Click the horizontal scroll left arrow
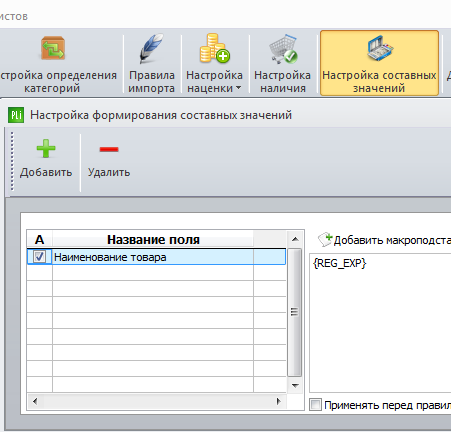Screen dimensions: 451x432 [35, 401]
